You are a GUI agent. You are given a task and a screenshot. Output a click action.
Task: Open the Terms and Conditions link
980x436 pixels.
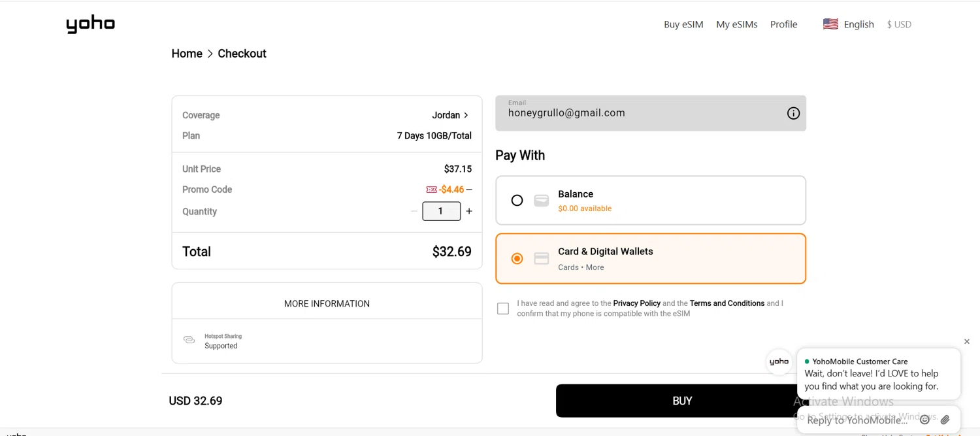click(x=727, y=303)
